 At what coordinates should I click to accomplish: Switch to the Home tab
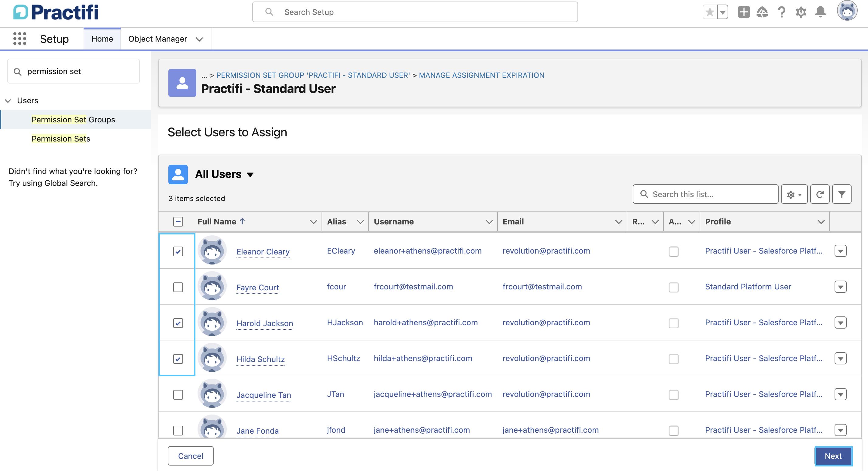pos(102,39)
